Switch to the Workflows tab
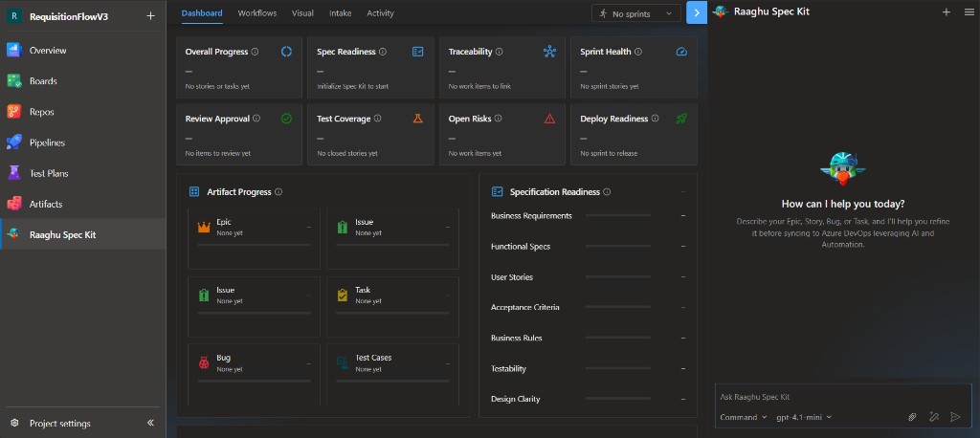 (x=256, y=13)
